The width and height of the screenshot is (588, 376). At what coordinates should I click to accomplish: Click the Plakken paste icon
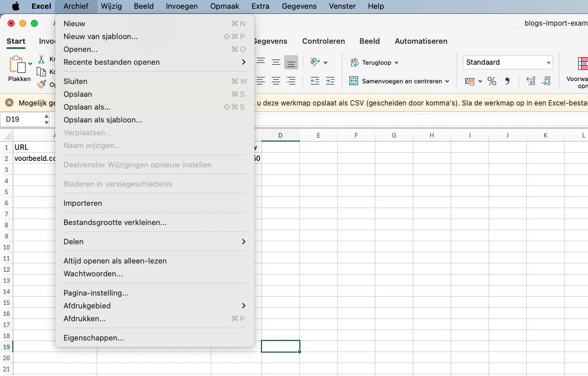(x=17, y=64)
